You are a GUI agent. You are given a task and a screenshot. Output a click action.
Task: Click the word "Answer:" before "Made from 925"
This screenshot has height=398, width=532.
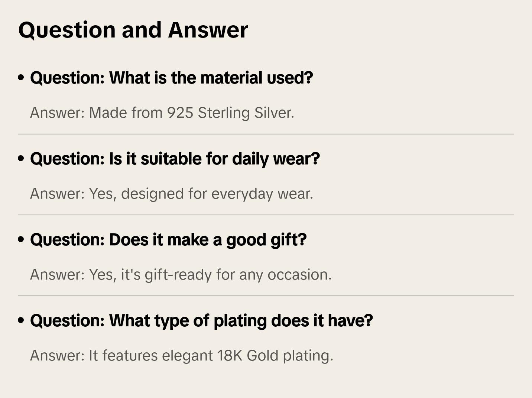point(58,113)
